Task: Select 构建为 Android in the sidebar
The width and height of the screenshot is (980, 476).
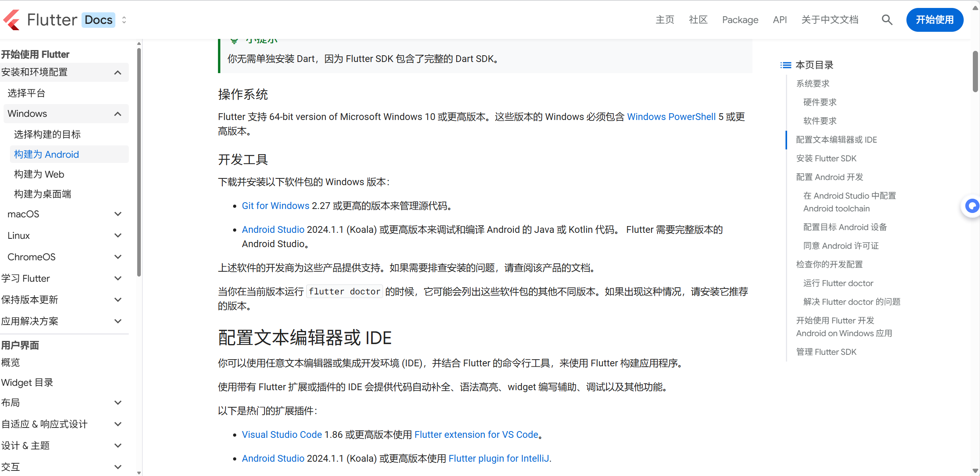Action: coord(47,155)
